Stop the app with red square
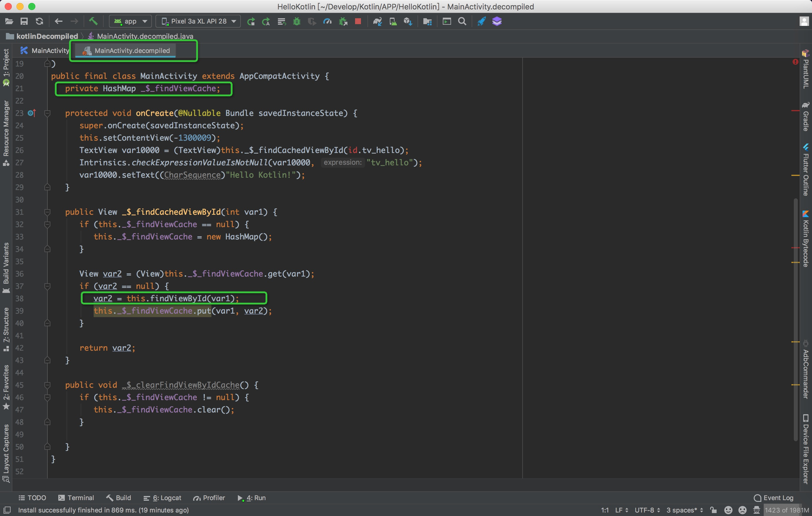812x516 pixels. (358, 21)
